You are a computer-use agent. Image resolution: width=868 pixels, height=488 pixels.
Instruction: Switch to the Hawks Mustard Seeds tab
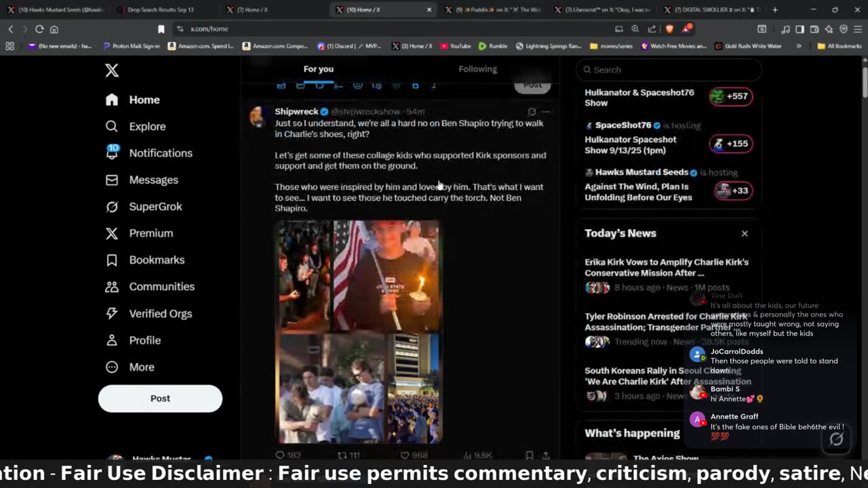pyautogui.click(x=56, y=10)
